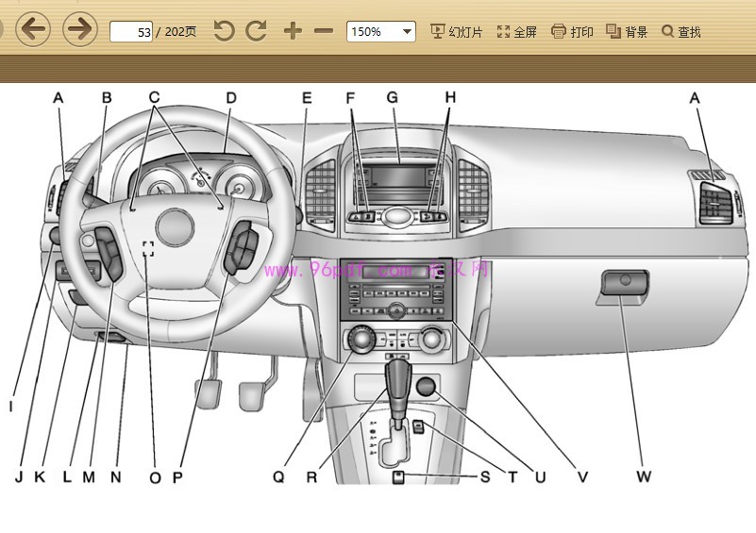Click label S beside the center console

(x=484, y=477)
